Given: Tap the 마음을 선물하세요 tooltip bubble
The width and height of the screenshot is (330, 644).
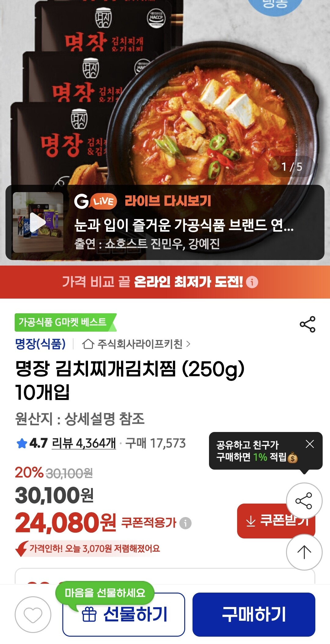Looking at the screenshot, I should tap(105, 593).
